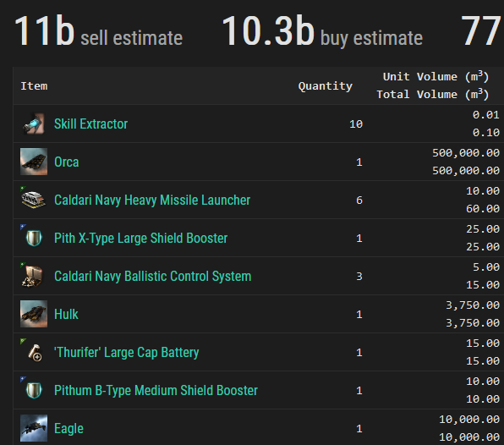Open the Caldari Navy Heavy Missile Launcher link
Screen dimensions: 504x445
tap(152, 200)
